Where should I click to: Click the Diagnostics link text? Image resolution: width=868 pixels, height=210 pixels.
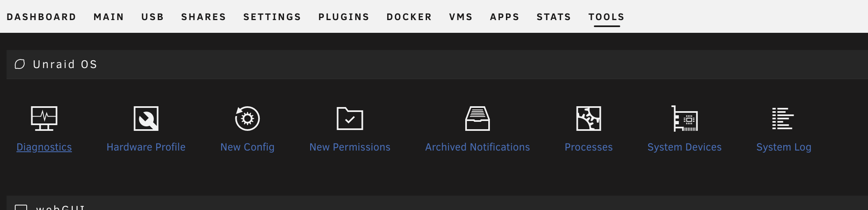pos(44,147)
